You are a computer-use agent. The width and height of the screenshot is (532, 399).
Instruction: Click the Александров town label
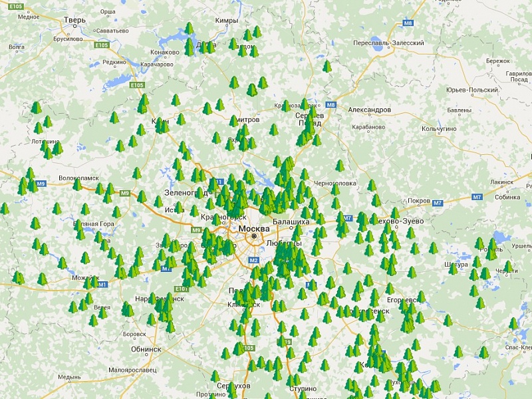tap(370, 110)
